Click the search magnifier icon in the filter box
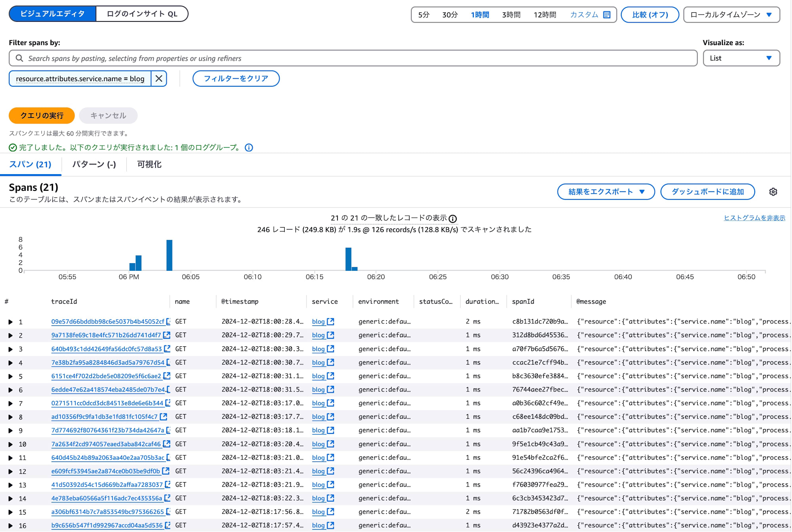Image resolution: width=792 pixels, height=532 pixels. (x=19, y=58)
